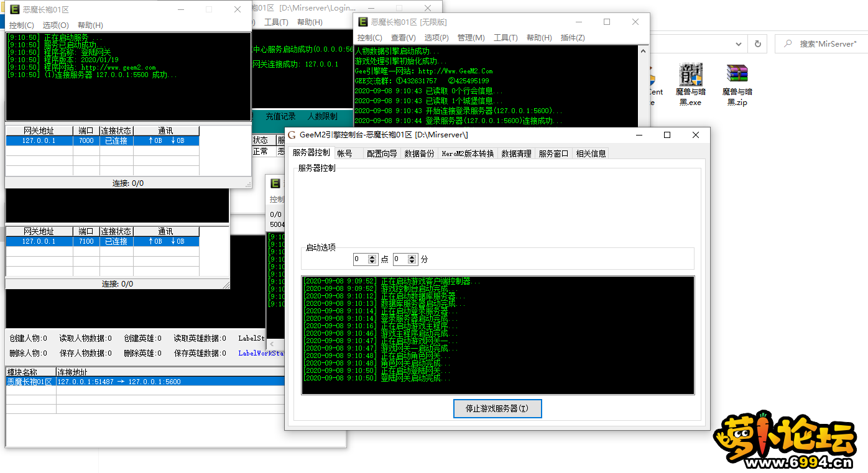The height and width of the screenshot is (473, 868).
Task: Click the LabelWorkSta blue label
Action: pos(261,353)
